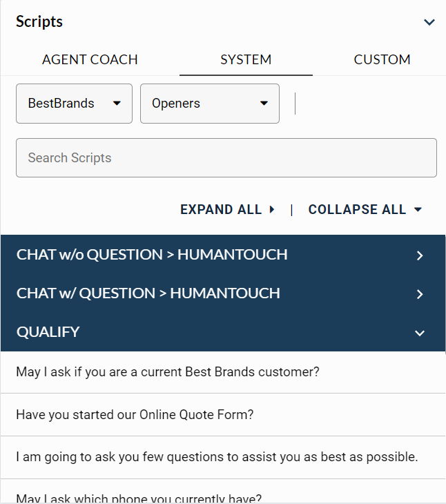The width and height of the screenshot is (446, 504).
Task: Focus the Search Scripts field
Action: (x=226, y=157)
